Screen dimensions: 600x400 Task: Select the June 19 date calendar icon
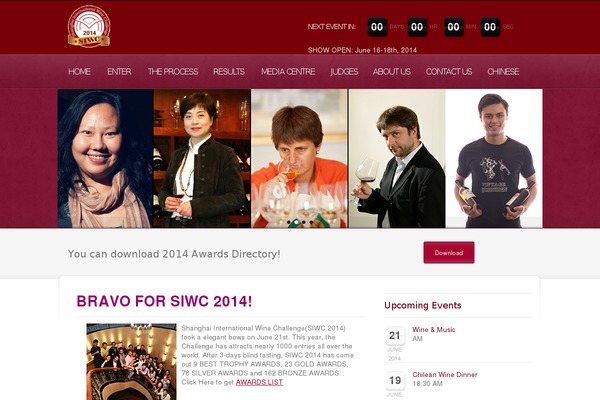point(395,380)
